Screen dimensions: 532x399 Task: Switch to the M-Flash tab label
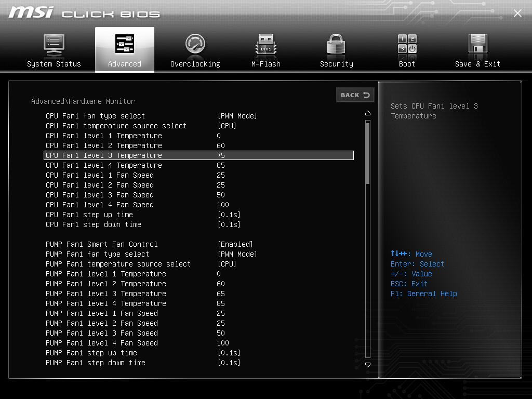pos(265,64)
